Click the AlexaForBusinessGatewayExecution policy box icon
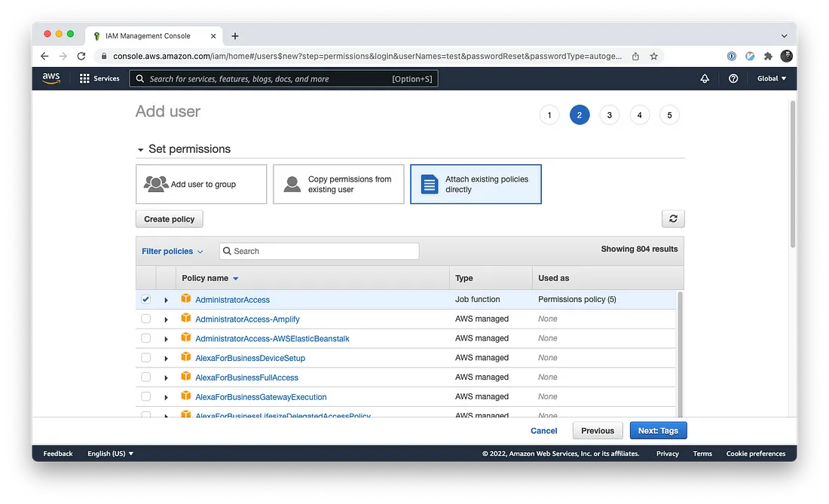829x504 pixels. (185, 396)
